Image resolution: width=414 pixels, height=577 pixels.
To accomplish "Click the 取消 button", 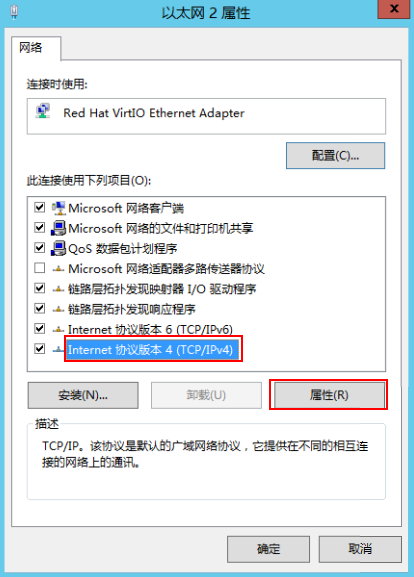I will pyautogui.click(x=360, y=549).
